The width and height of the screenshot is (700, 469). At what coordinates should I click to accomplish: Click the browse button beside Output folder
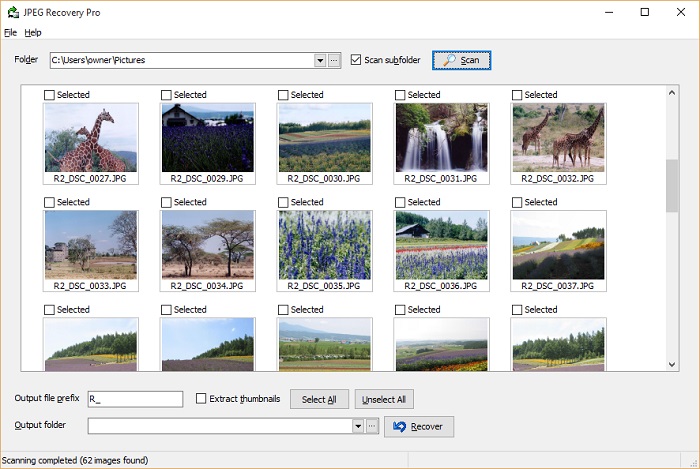pyautogui.click(x=372, y=426)
